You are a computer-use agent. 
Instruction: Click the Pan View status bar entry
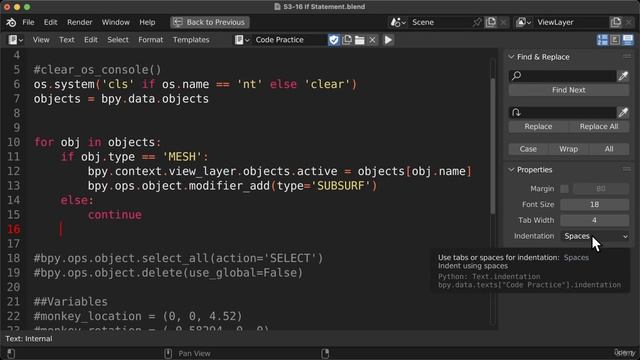tap(194, 353)
